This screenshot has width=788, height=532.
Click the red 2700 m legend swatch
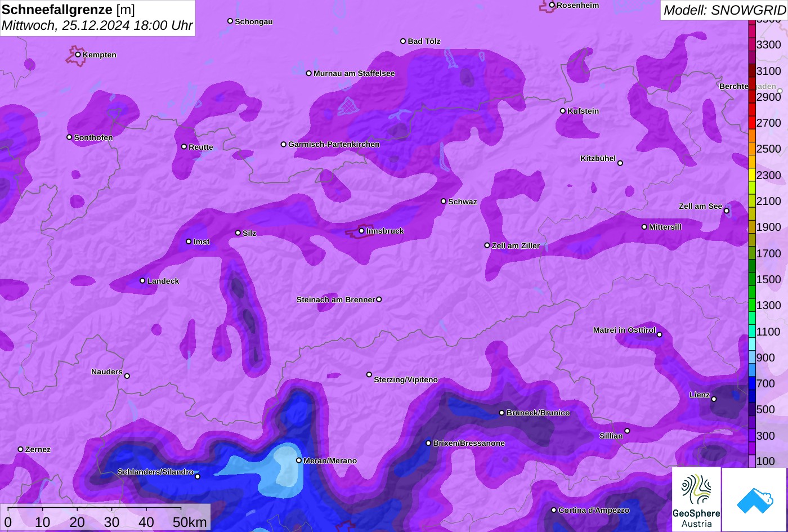tap(752, 123)
